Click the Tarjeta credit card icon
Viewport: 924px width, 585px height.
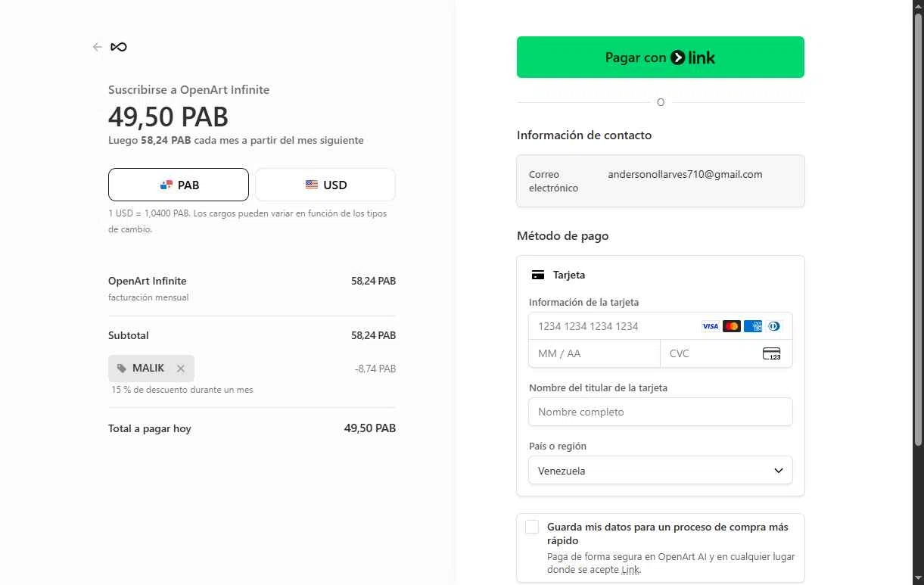click(538, 275)
